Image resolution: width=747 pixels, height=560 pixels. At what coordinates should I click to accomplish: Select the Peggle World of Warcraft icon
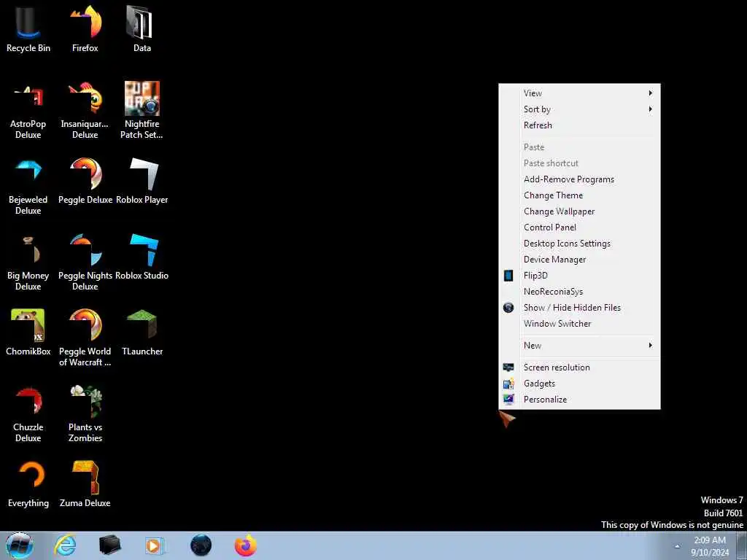[x=85, y=338]
